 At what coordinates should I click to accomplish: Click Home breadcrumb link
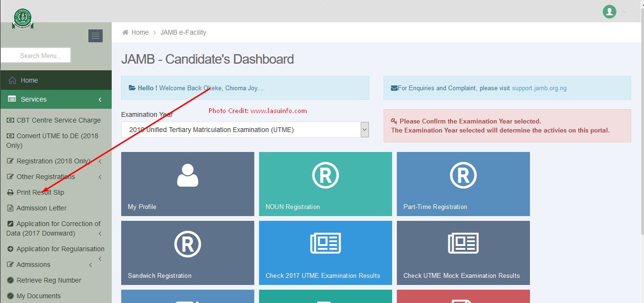coord(140,32)
